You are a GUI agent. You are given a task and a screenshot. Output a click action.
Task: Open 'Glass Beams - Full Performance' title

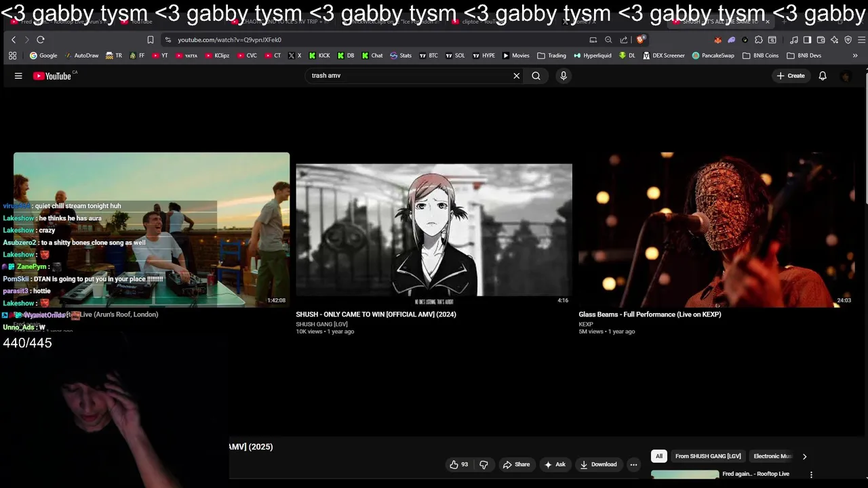click(650, 314)
